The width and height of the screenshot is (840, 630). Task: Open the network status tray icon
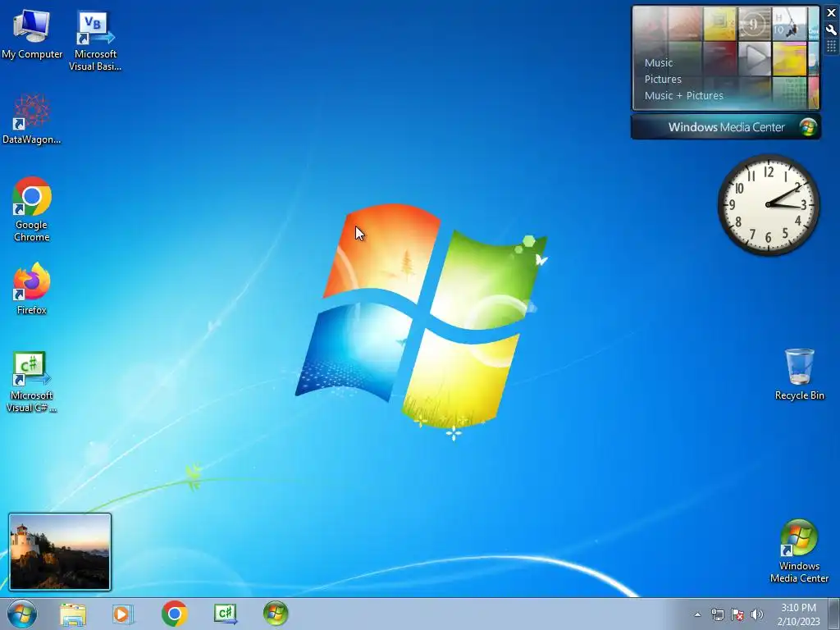click(x=717, y=614)
